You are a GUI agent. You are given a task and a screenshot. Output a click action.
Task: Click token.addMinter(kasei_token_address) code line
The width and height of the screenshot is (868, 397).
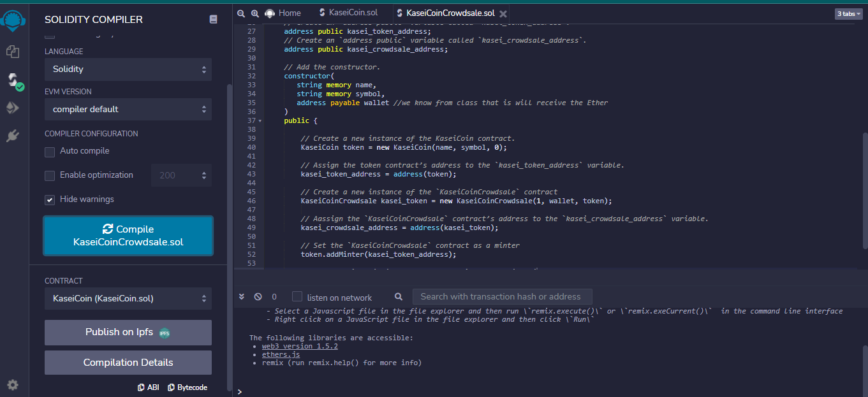[379, 254]
